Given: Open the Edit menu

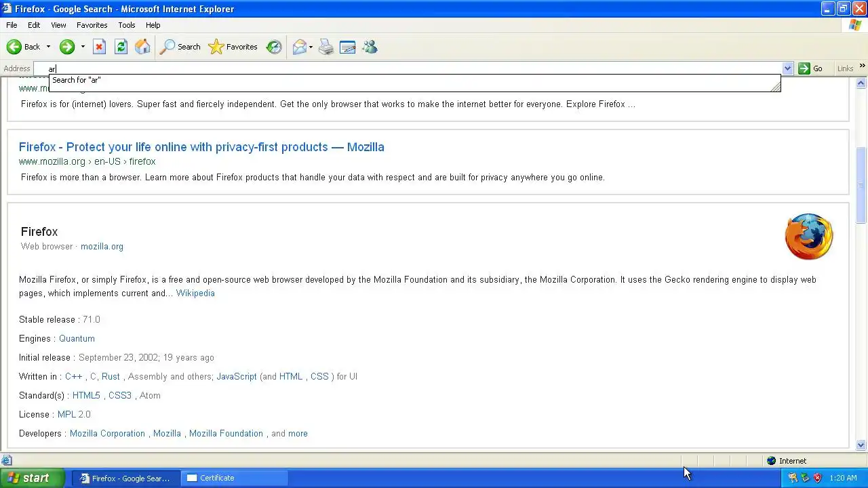Looking at the screenshot, I should [x=34, y=25].
